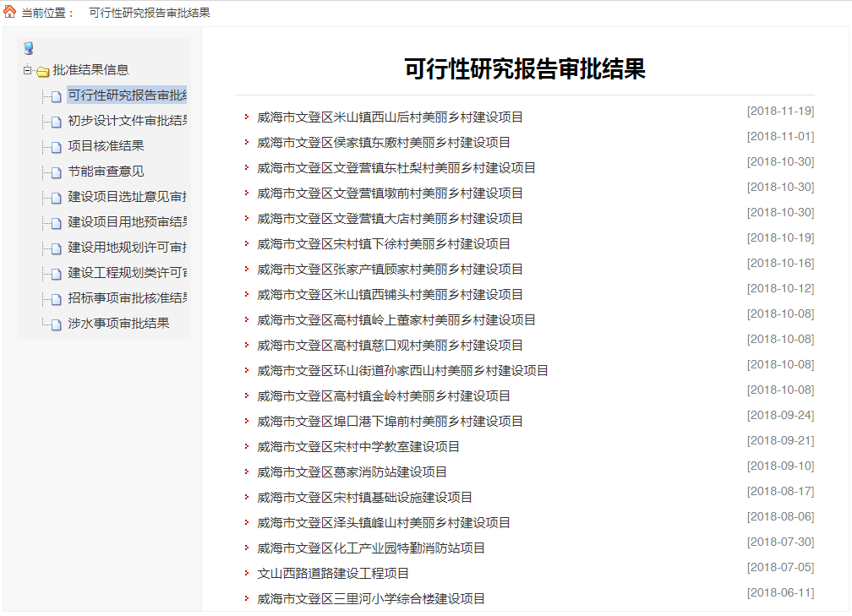Click page icon next to 招标事项审批核准结果
The width and height of the screenshot is (852, 616).
coord(57,299)
